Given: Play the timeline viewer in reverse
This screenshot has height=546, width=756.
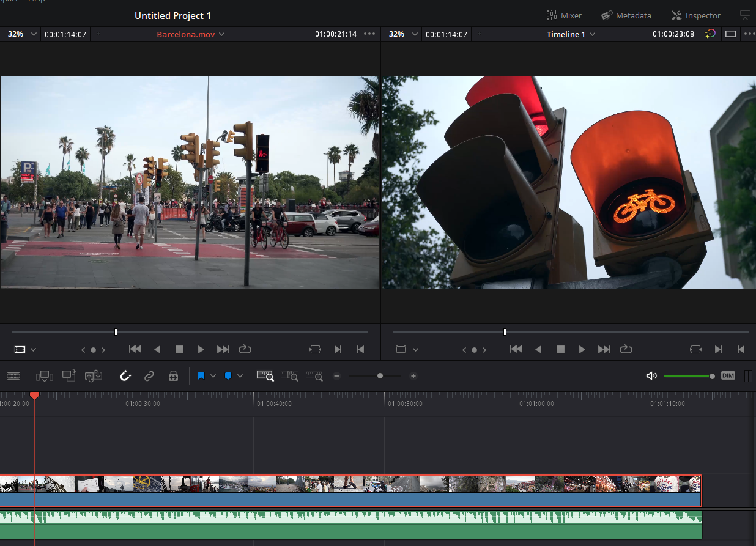Looking at the screenshot, I should [538, 349].
